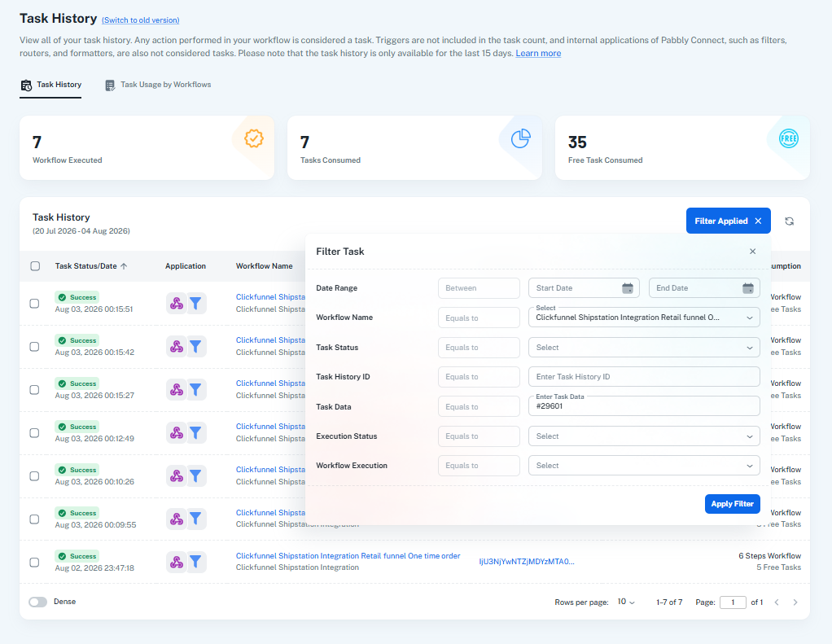Click the Tasks Consumed pie chart icon
This screenshot has height=644, width=832.
(x=520, y=138)
